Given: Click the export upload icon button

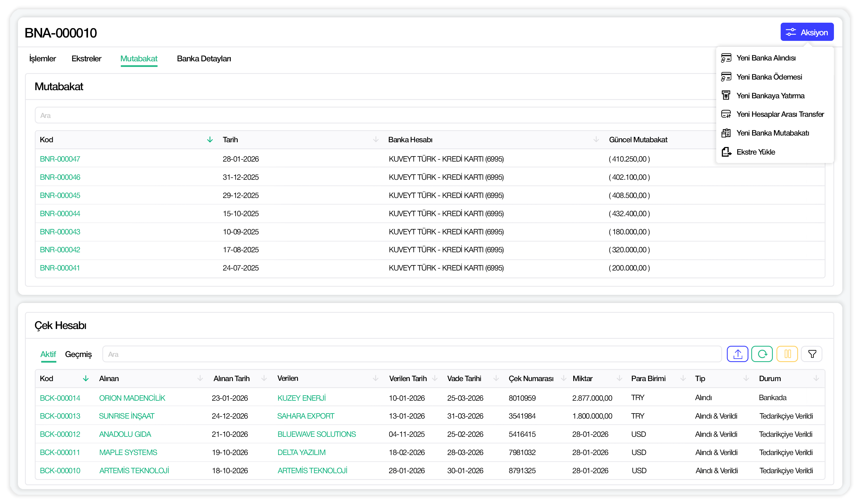Looking at the screenshot, I should tap(737, 354).
